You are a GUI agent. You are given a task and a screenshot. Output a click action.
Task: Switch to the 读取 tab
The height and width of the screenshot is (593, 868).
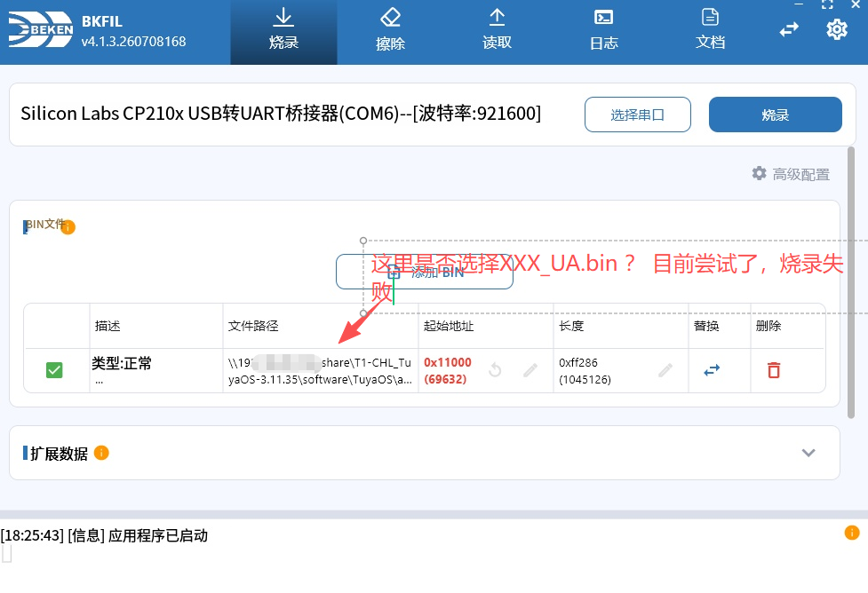[498, 32]
